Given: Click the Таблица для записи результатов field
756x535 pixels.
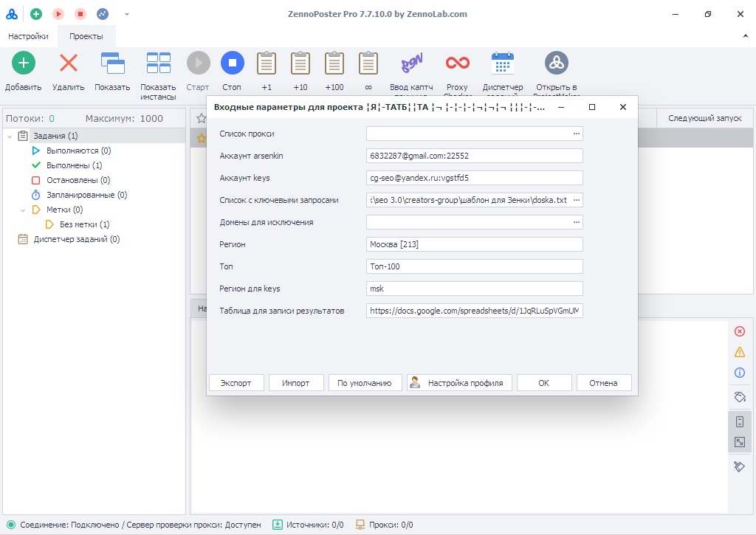Looking at the screenshot, I should pyautogui.click(x=475, y=311).
